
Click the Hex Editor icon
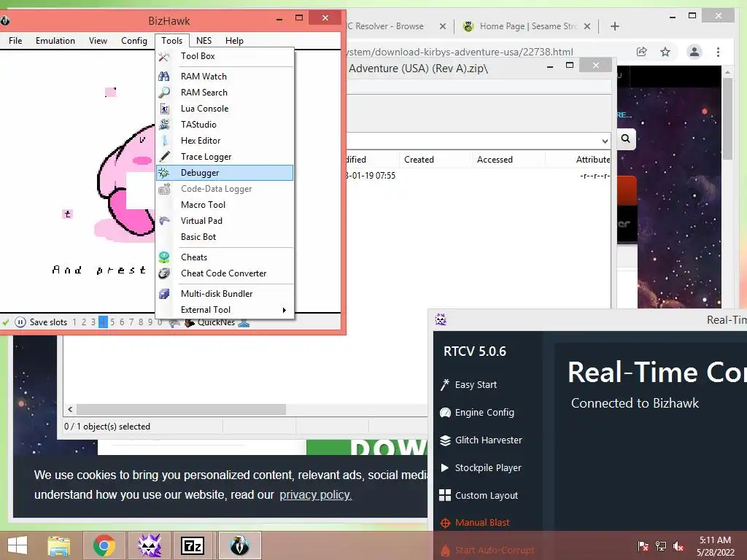click(164, 141)
